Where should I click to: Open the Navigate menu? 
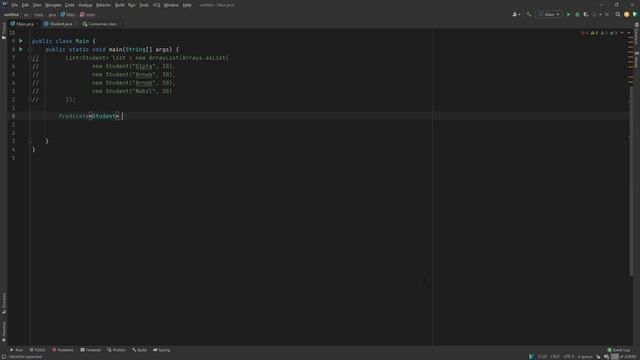53,5
